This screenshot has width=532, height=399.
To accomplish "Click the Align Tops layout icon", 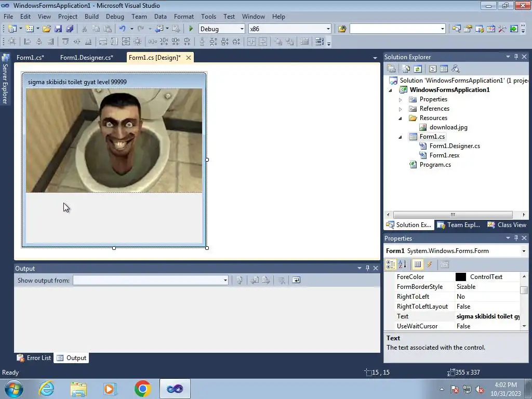I will pyautogui.click(x=65, y=42).
